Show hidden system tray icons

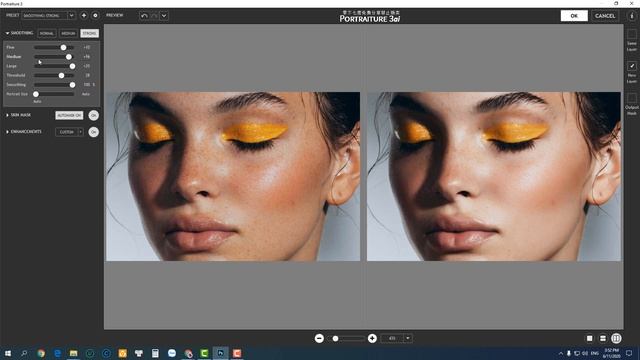[561, 353]
